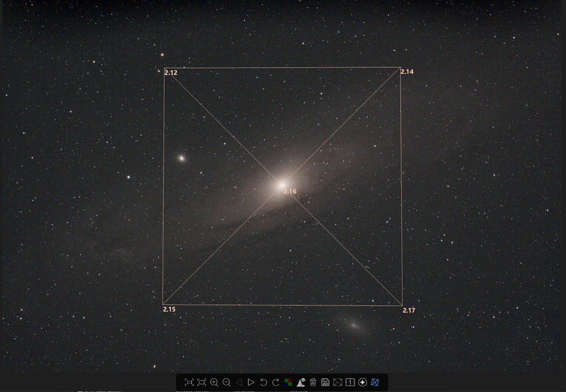Click the 2.12 value label
Screen dimensions: 566x392
(x=171, y=73)
